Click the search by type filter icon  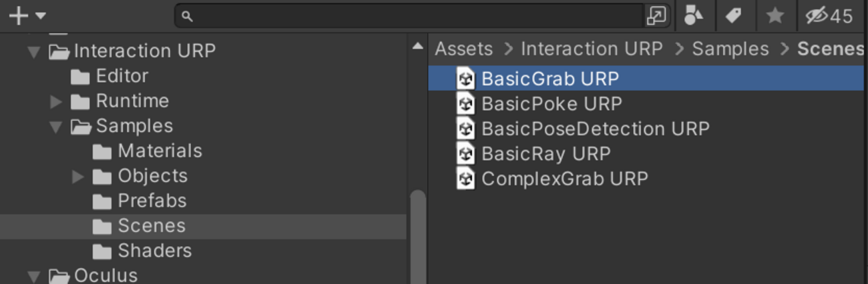pyautogui.click(x=694, y=15)
